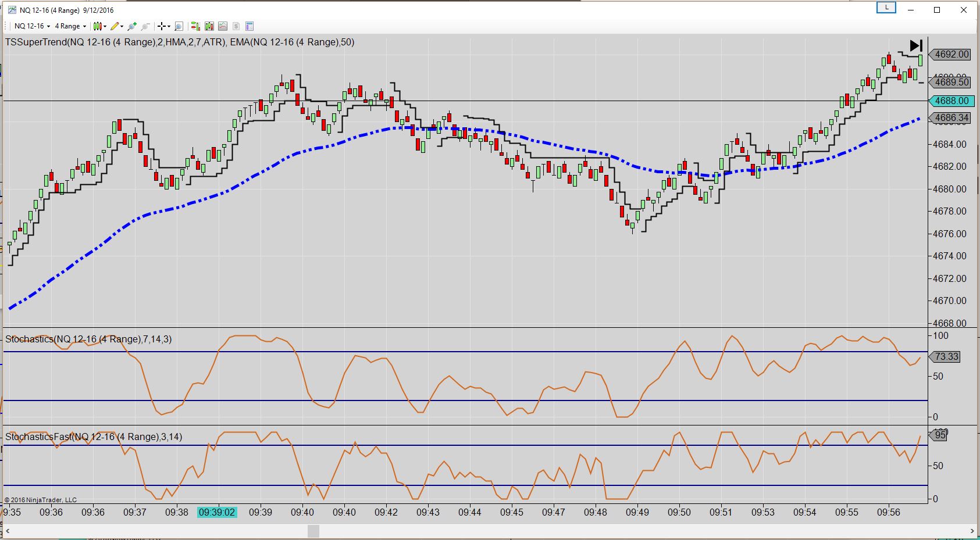This screenshot has height=540, width=980.
Task: Select the TSSuperTrend and EMA indicator label
Action: click(180, 42)
